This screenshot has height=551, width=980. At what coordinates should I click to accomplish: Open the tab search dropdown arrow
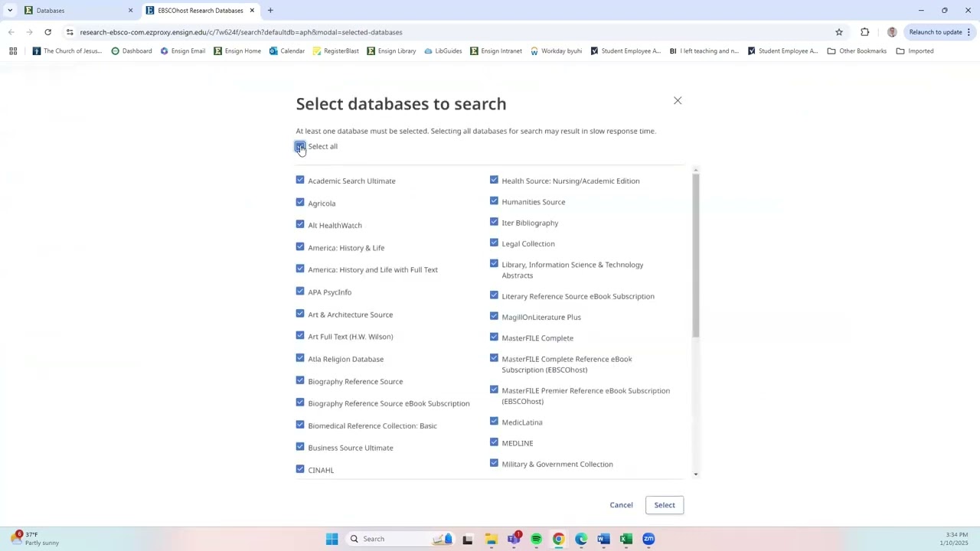coord(10,11)
